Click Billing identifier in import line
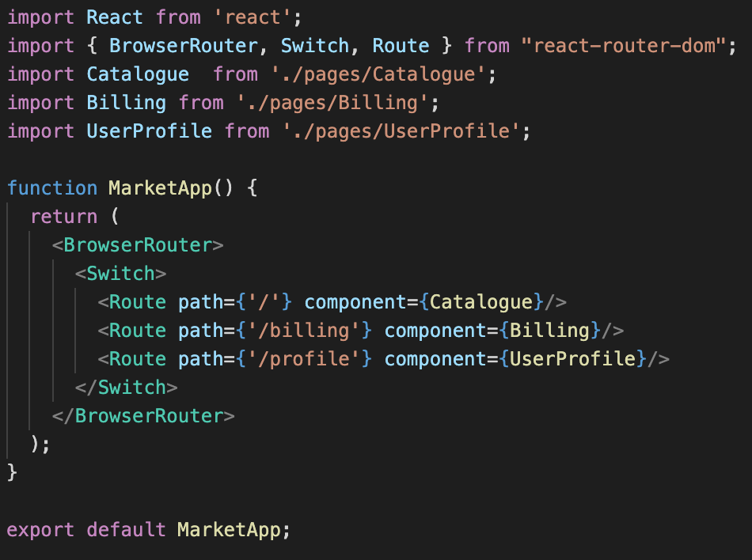 point(127,103)
